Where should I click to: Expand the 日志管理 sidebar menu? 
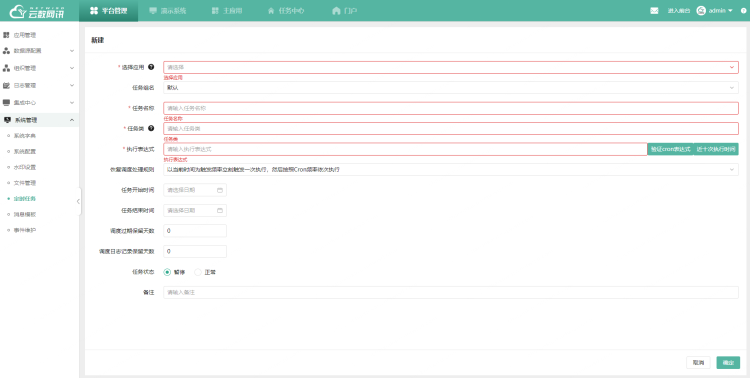tap(39, 85)
